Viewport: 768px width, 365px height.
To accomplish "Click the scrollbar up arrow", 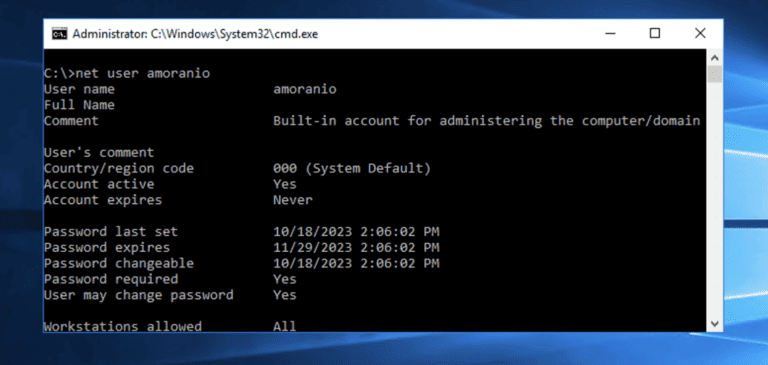I will click(x=715, y=58).
